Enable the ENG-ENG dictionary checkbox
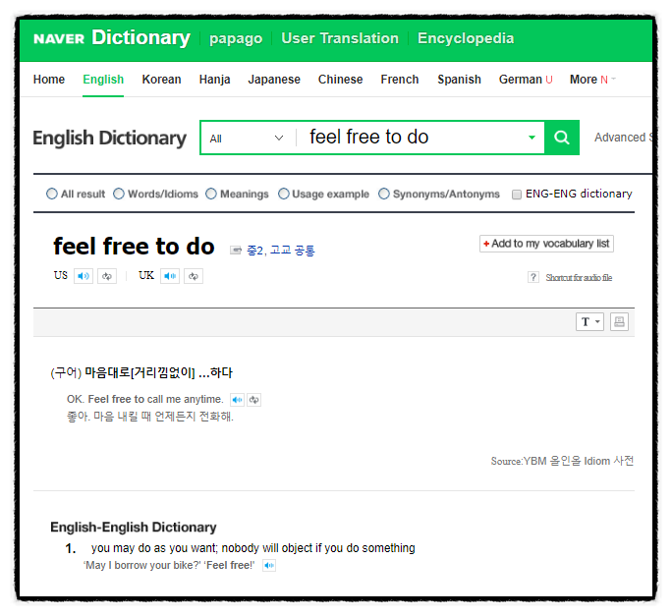This screenshot has width=672, height=616. [517, 195]
